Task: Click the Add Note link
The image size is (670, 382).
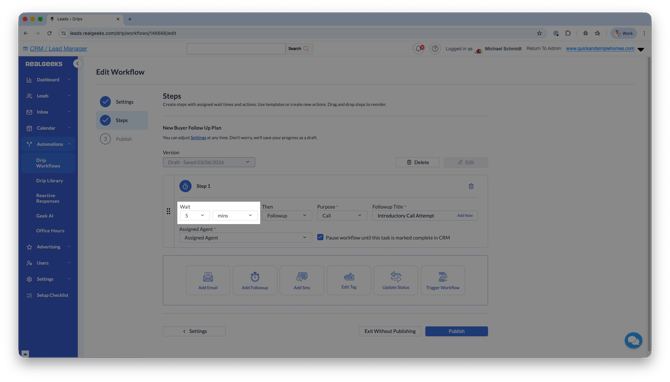Action: click(x=464, y=216)
